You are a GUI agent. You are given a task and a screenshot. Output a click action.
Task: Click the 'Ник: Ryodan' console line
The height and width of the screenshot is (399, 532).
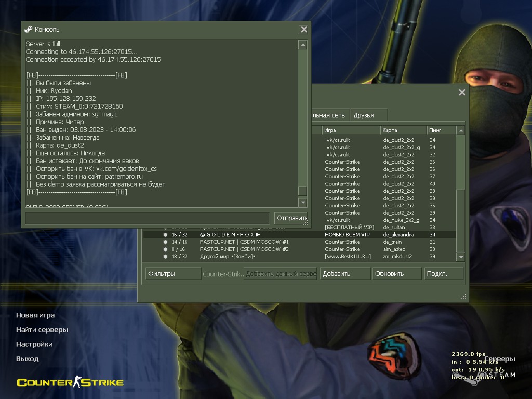pos(49,91)
